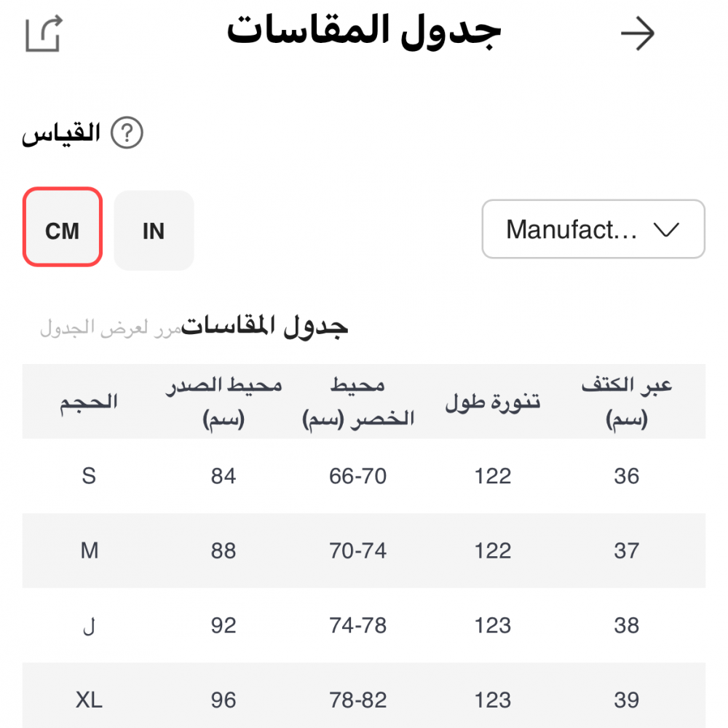
Task: Click the dropdown chevron arrow
Action: [x=666, y=230]
